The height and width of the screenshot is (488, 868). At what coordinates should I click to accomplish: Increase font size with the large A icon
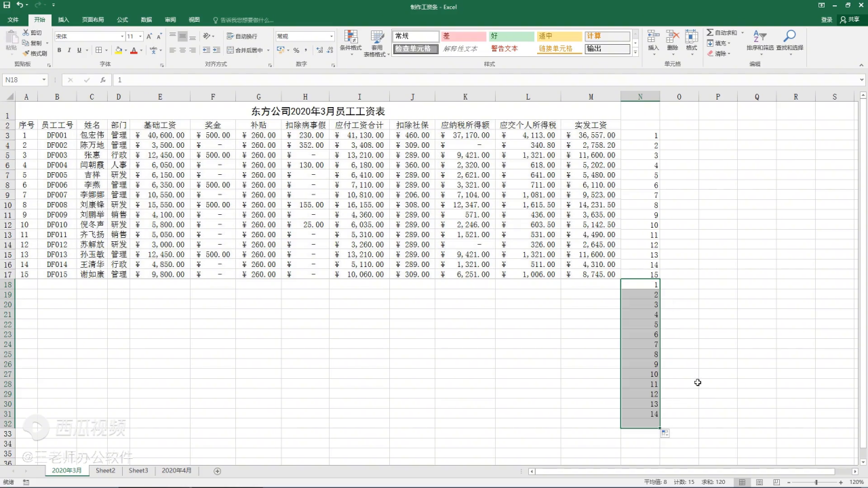pos(149,36)
